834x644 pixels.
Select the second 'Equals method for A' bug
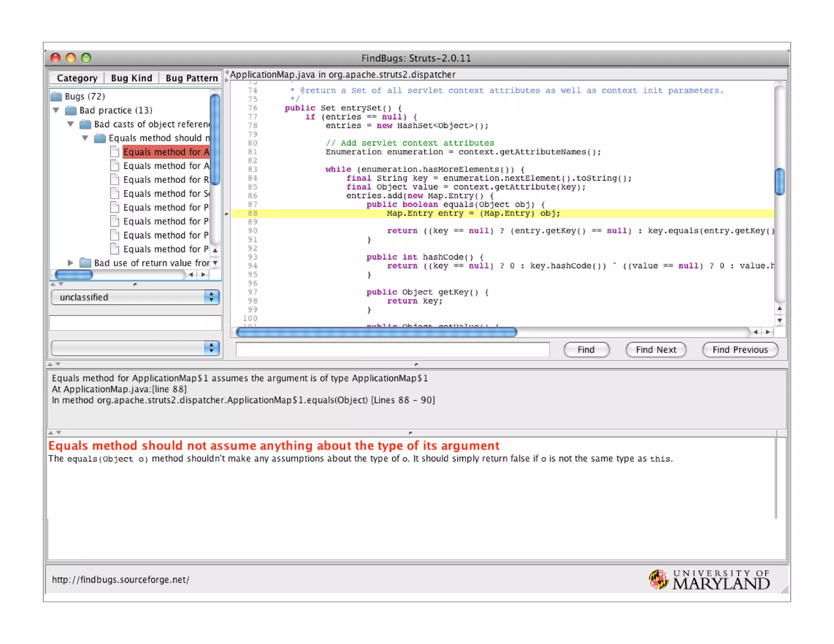coord(166,166)
